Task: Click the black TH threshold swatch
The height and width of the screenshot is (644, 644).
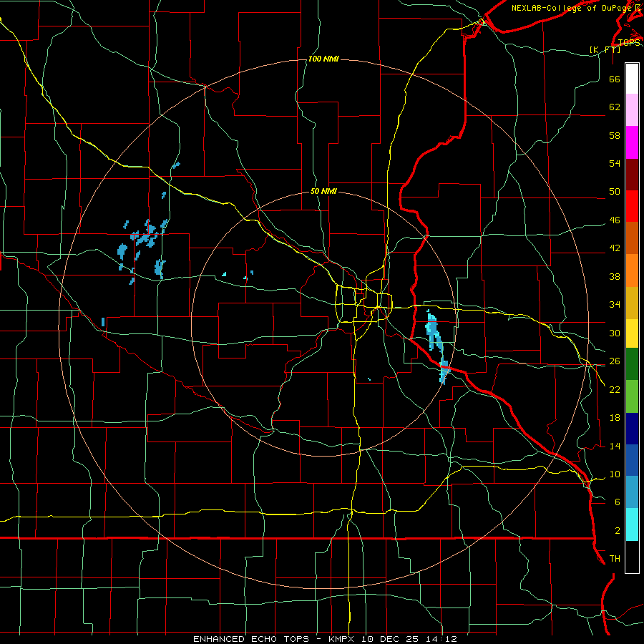Action: pos(632,557)
